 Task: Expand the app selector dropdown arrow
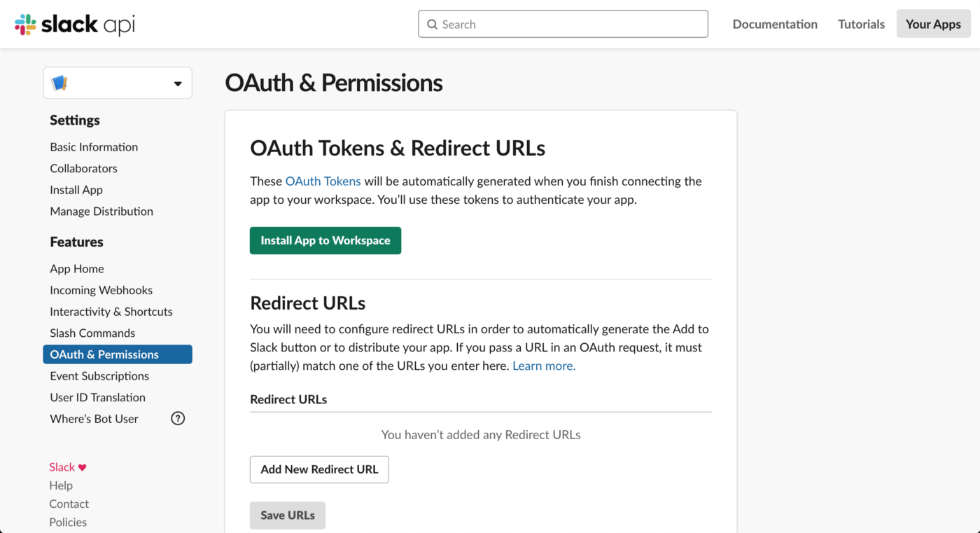[178, 84]
